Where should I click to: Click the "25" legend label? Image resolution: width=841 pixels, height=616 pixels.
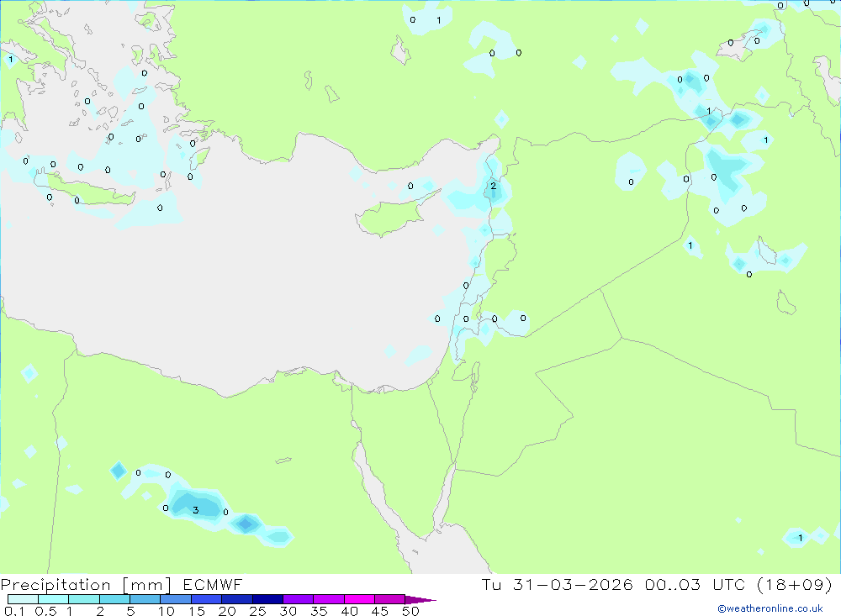click(x=258, y=611)
